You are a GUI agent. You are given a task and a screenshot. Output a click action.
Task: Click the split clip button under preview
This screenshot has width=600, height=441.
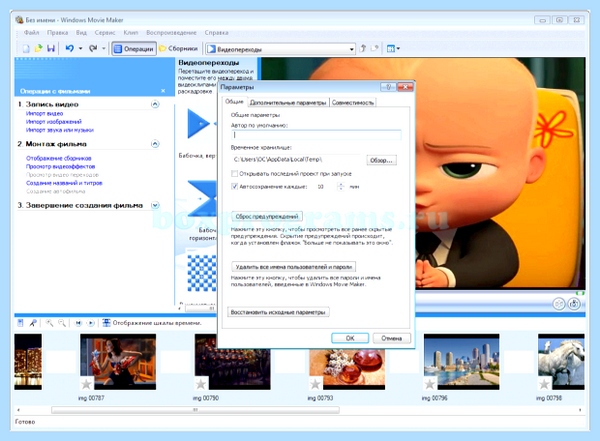[559, 304]
